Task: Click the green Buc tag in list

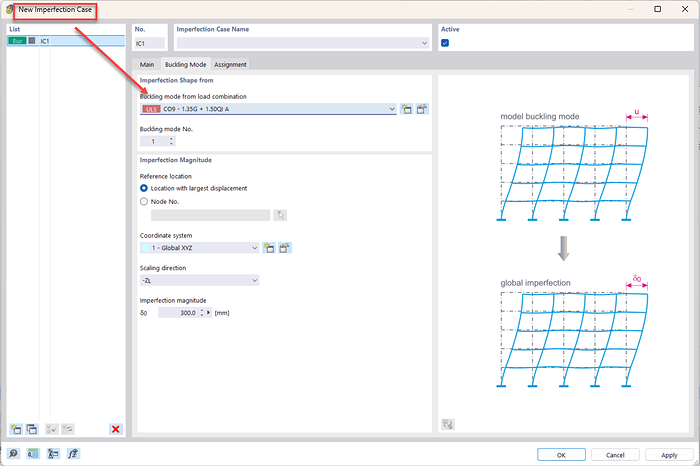Action: pyautogui.click(x=17, y=41)
